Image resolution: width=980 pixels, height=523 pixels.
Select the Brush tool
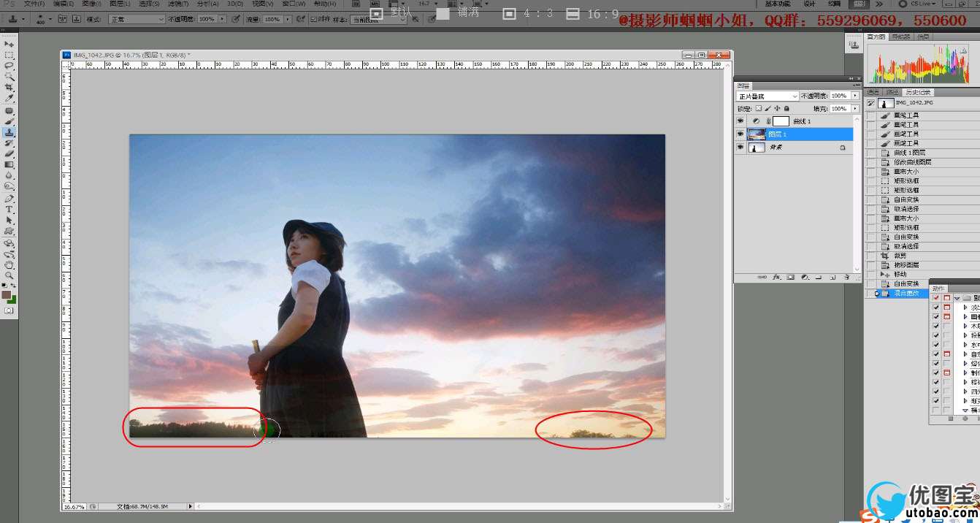(9, 122)
